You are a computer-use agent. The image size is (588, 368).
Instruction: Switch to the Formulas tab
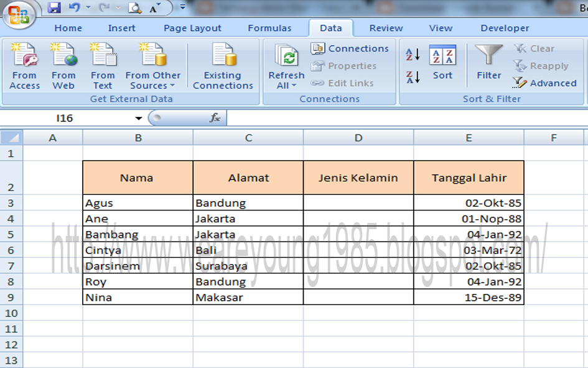(x=269, y=27)
